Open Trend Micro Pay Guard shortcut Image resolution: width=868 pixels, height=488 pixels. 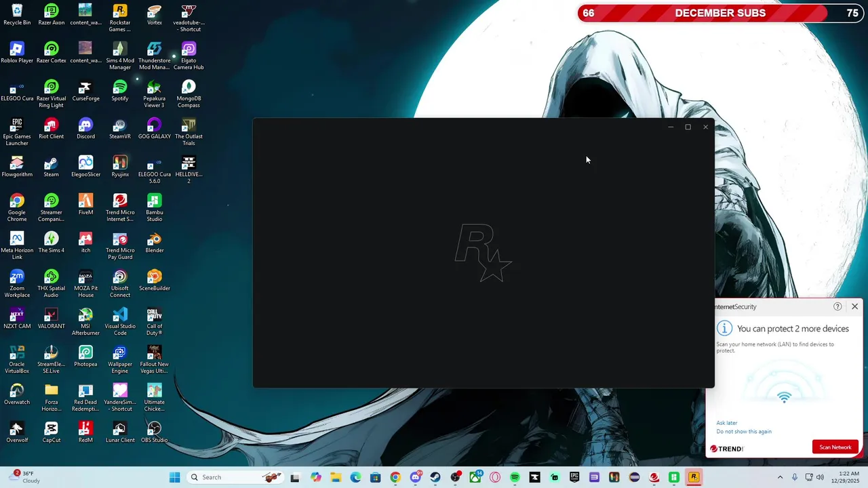120,245
